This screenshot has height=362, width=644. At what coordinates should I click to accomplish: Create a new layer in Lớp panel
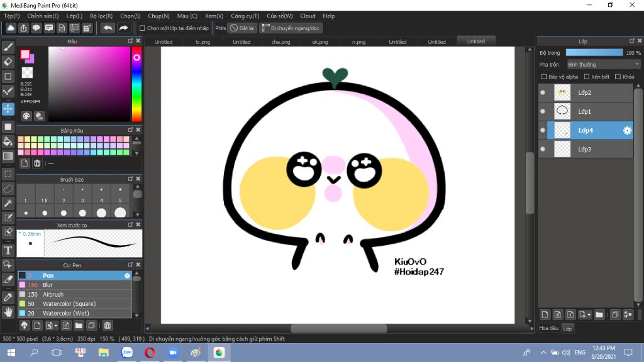click(x=545, y=315)
